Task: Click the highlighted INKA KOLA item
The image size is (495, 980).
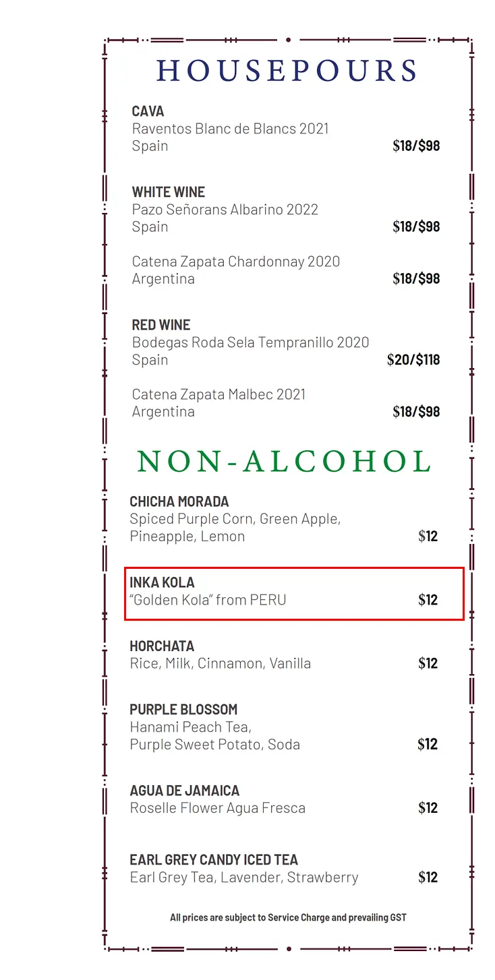Action: (295, 593)
